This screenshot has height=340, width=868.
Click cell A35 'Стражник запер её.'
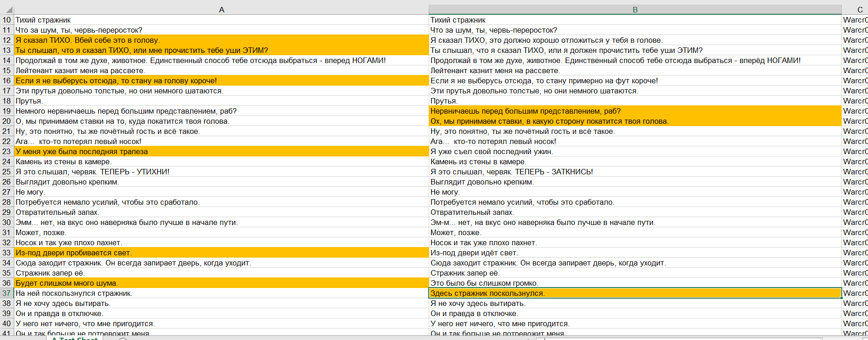221,273
